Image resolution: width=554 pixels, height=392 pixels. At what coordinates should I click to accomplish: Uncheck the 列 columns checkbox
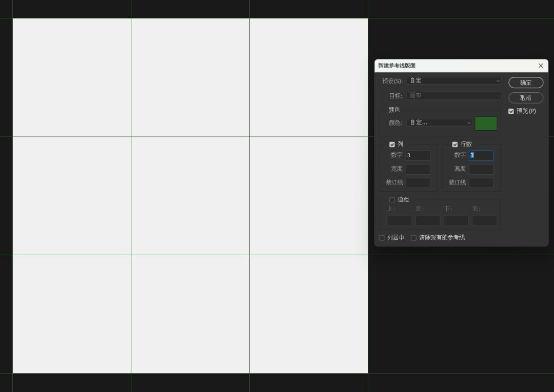pyautogui.click(x=392, y=145)
